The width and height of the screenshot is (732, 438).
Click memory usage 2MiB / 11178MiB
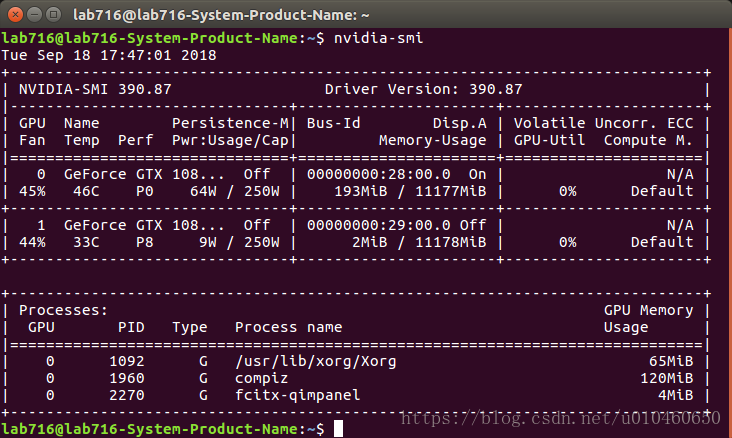point(419,242)
